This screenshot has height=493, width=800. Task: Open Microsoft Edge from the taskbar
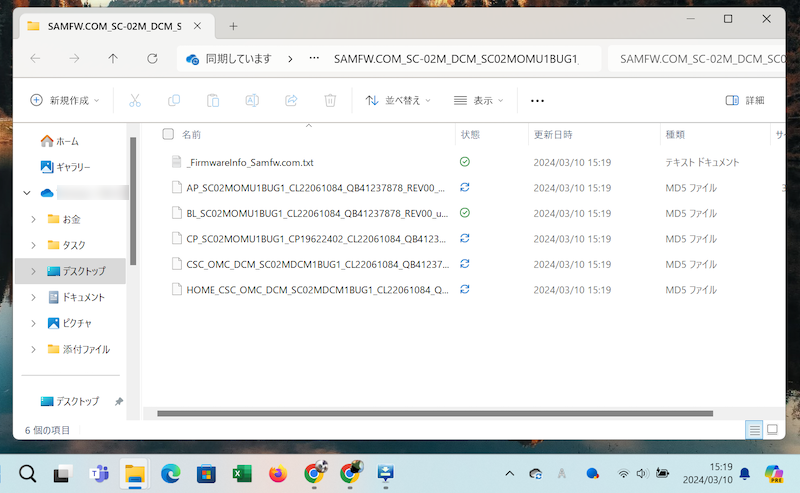(x=170, y=474)
